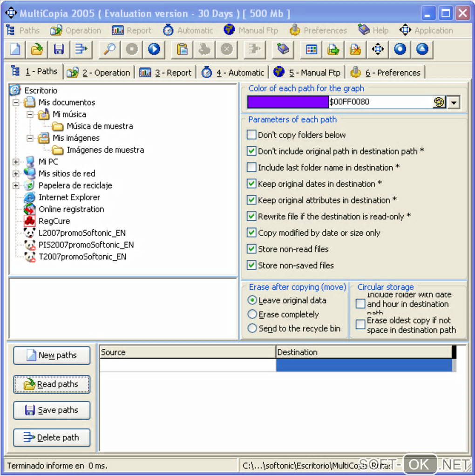Uncheck Store non-read files

point(251,249)
